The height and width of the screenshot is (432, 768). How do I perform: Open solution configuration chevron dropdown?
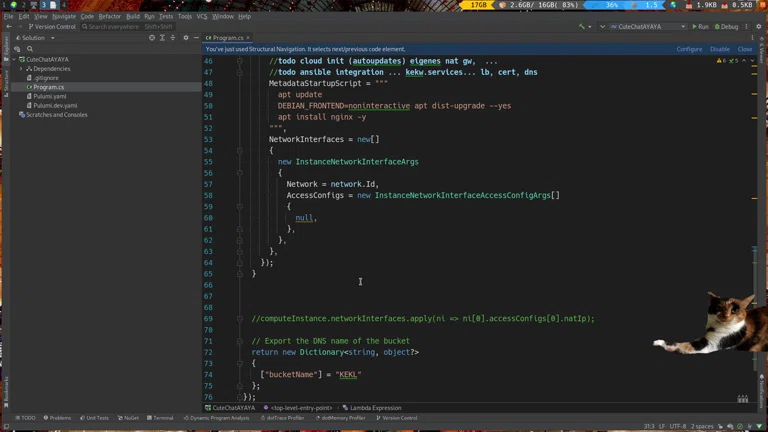point(602,26)
